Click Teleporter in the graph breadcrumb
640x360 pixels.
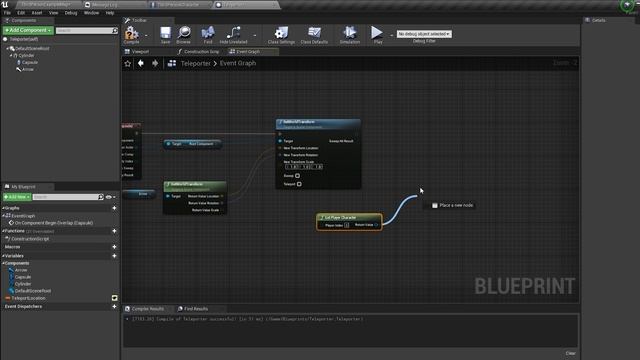click(x=196, y=63)
